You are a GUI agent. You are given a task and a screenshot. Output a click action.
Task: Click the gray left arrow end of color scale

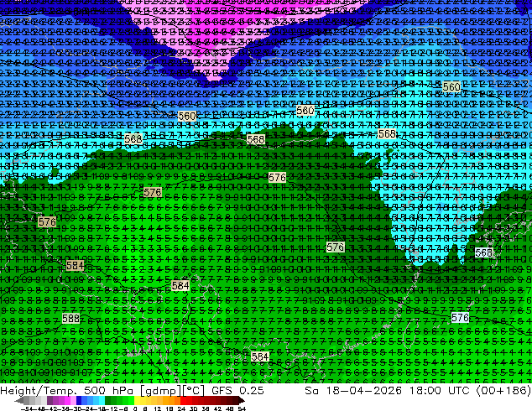(x=19, y=400)
